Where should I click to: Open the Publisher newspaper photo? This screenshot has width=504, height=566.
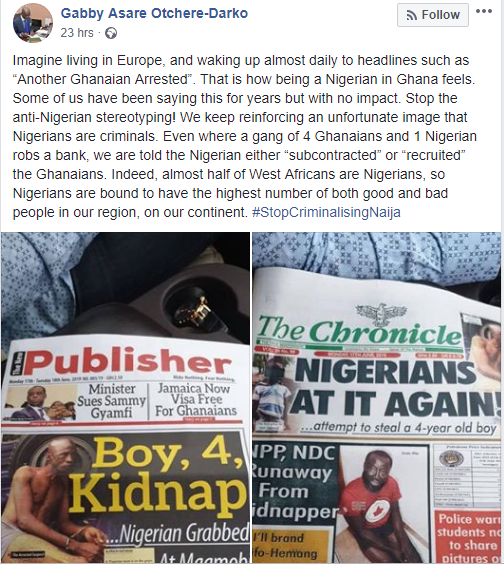click(125, 397)
